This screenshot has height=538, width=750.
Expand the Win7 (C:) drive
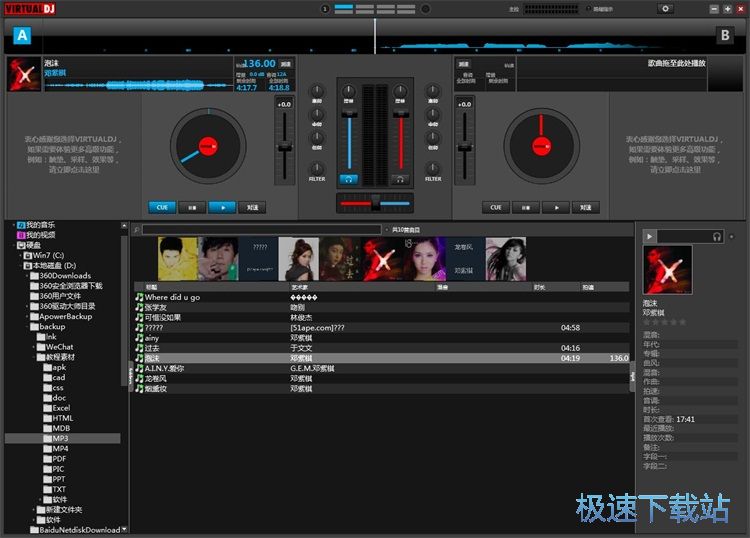[21, 255]
